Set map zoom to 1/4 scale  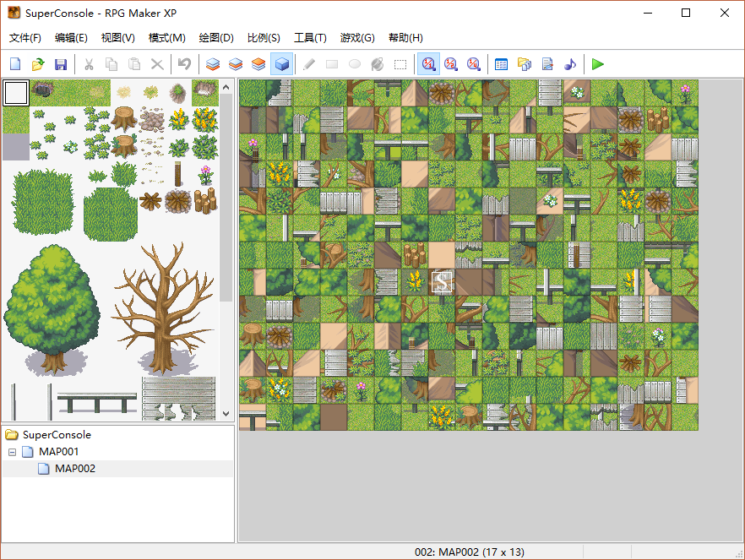[474, 64]
